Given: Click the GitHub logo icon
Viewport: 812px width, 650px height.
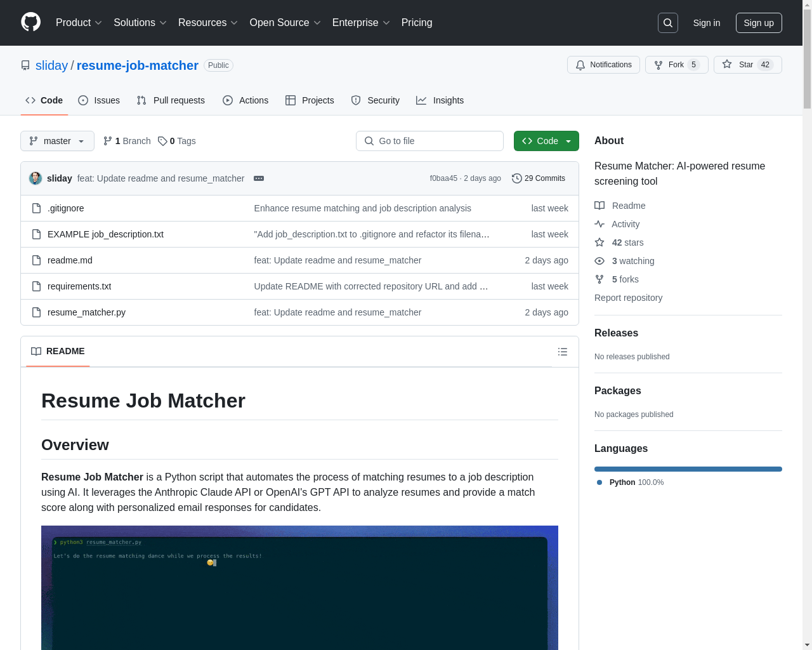Looking at the screenshot, I should 31,22.
